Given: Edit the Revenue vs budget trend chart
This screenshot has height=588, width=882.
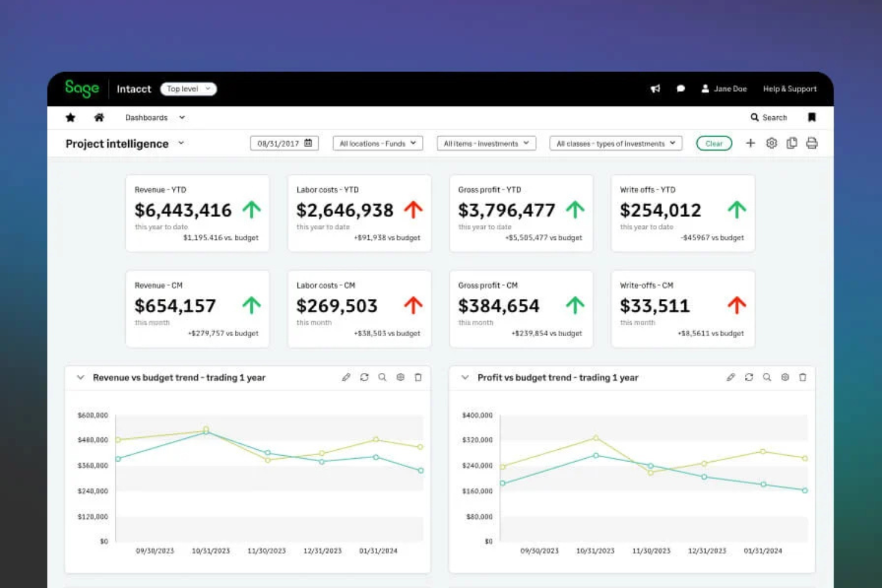Looking at the screenshot, I should tap(346, 377).
